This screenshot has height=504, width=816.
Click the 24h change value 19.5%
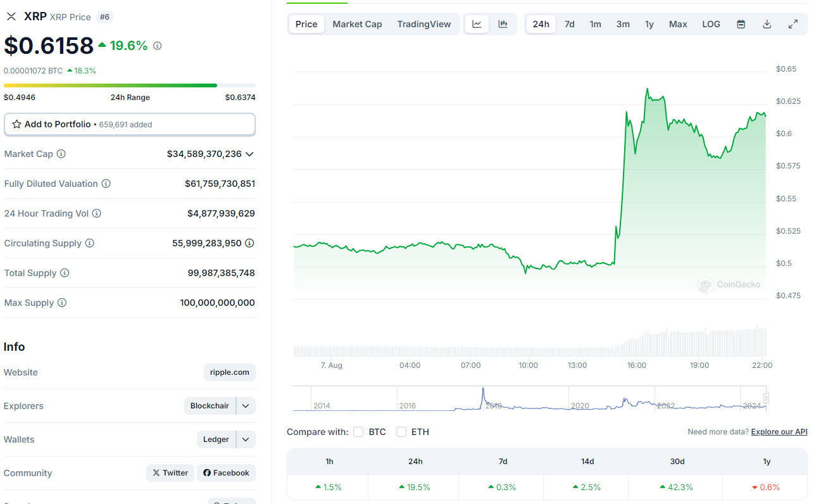[415, 487]
